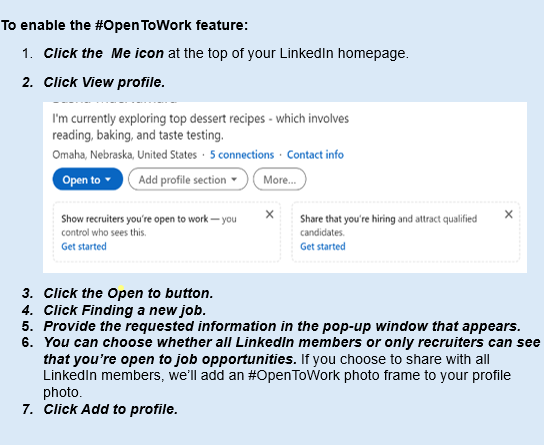This screenshot has width=544, height=445.
Task: Click the More... button
Action: [280, 179]
